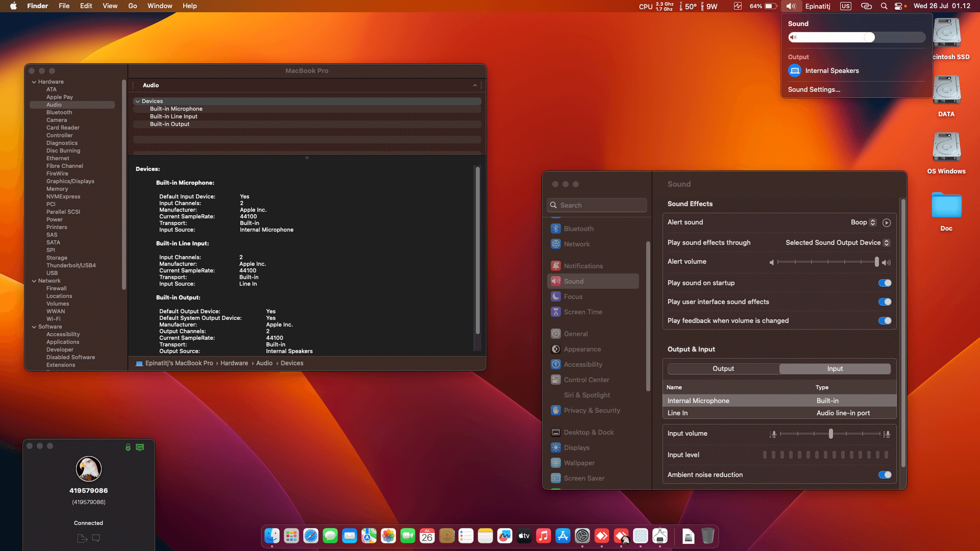Open Appearance settings
Image resolution: width=980 pixels, height=551 pixels.
coord(582,349)
